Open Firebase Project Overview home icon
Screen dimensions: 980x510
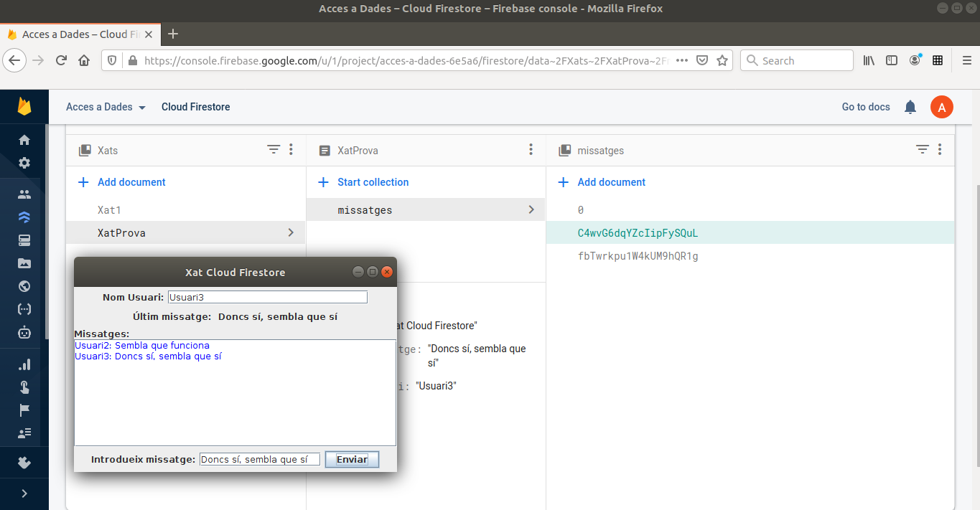coord(24,140)
